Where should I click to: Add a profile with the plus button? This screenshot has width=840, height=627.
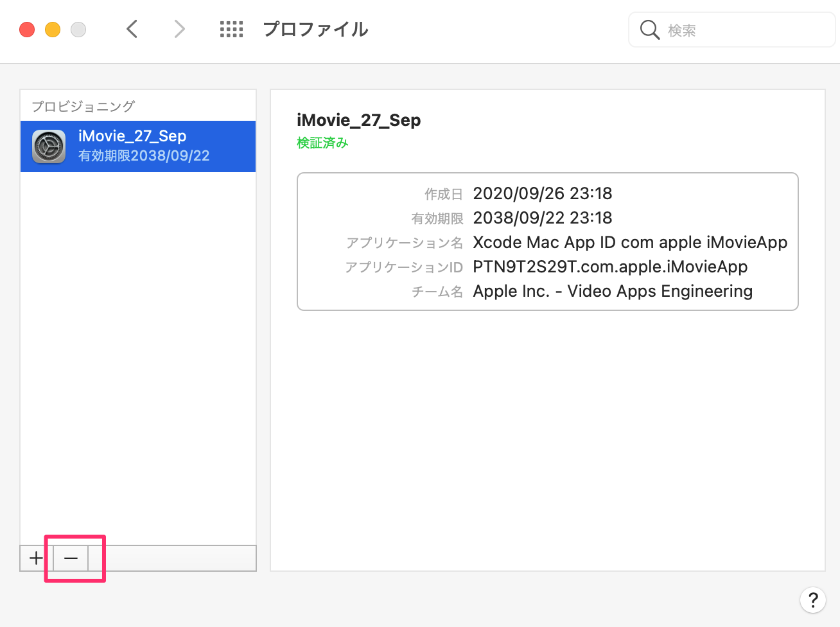[37, 558]
